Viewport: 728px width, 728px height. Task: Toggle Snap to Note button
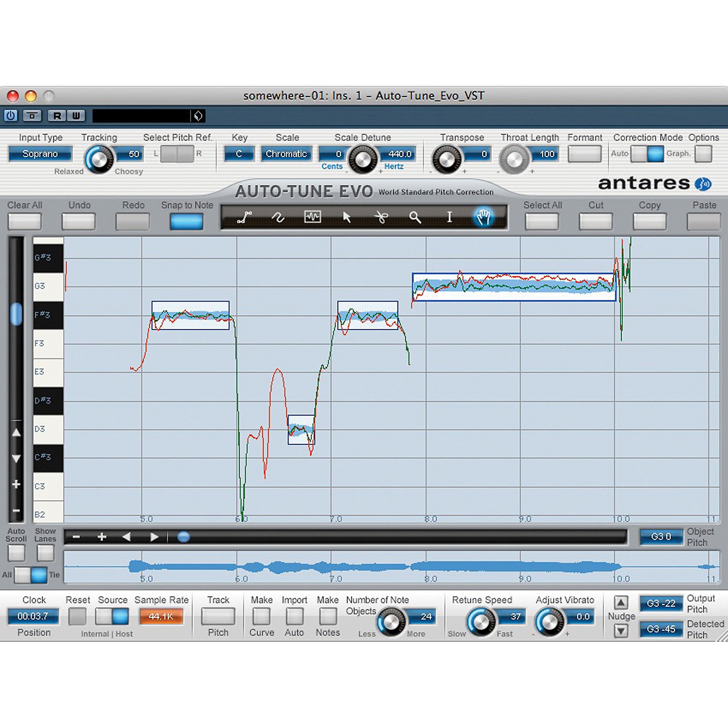pos(186,222)
